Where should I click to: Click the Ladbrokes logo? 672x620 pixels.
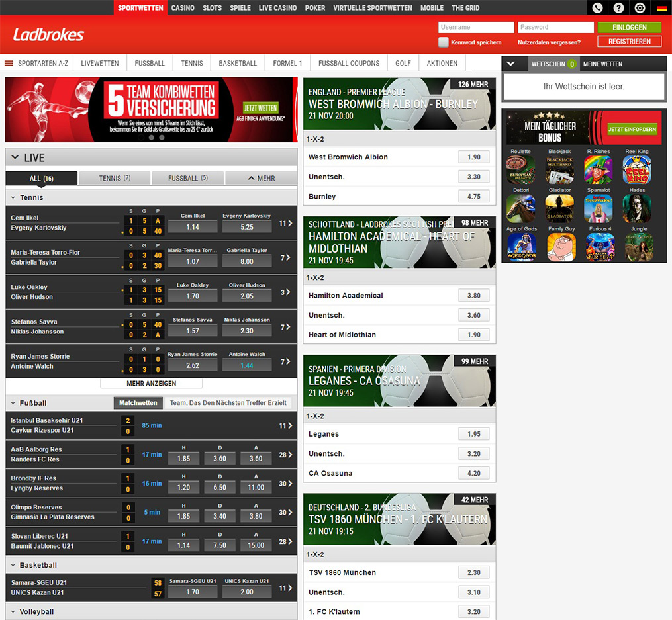(x=48, y=34)
